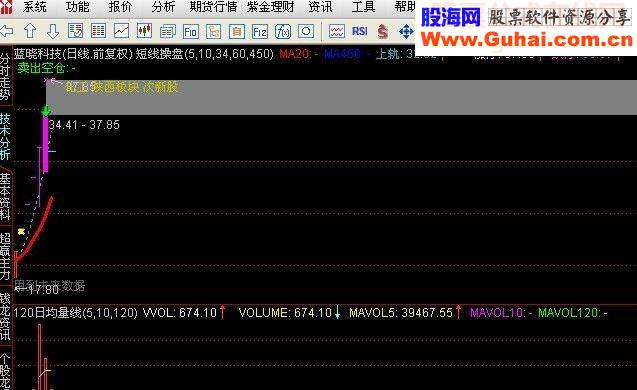Click the magenta candlestick bar
The height and width of the screenshot is (390, 637).
[x=46, y=144]
